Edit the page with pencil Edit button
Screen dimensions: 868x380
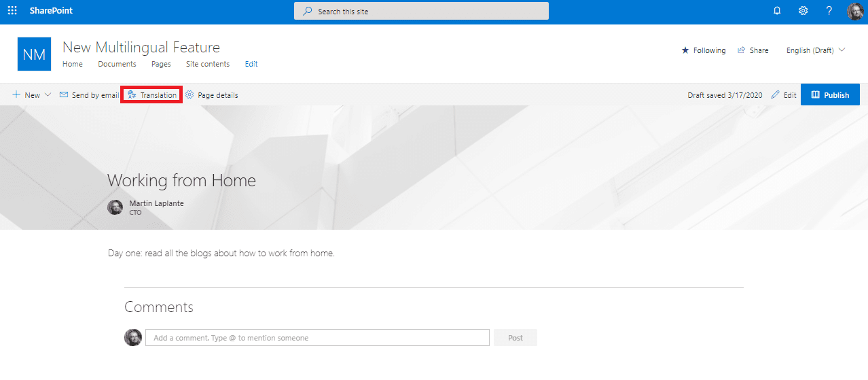point(784,95)
